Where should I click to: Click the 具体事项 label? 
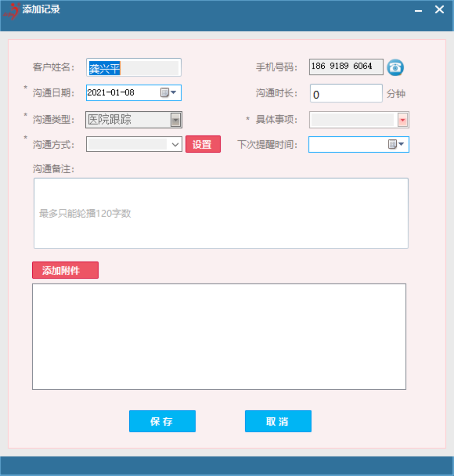276,119
